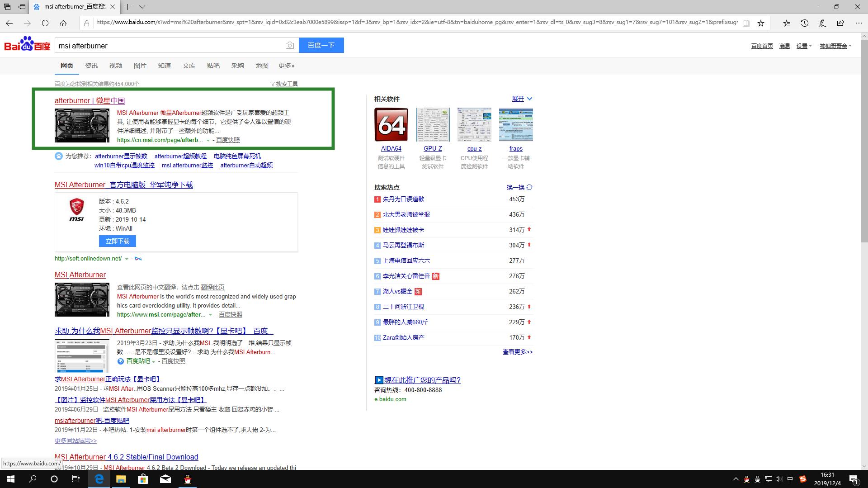This screenshot has height=488, width=868.
Task: Click the search input field
Action: click(x=170, y=46)
